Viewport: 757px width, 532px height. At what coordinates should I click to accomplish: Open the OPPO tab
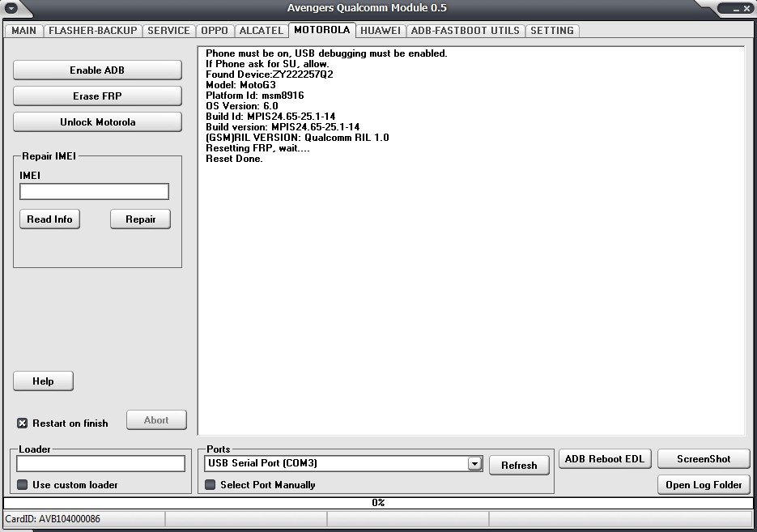[215, 31]
